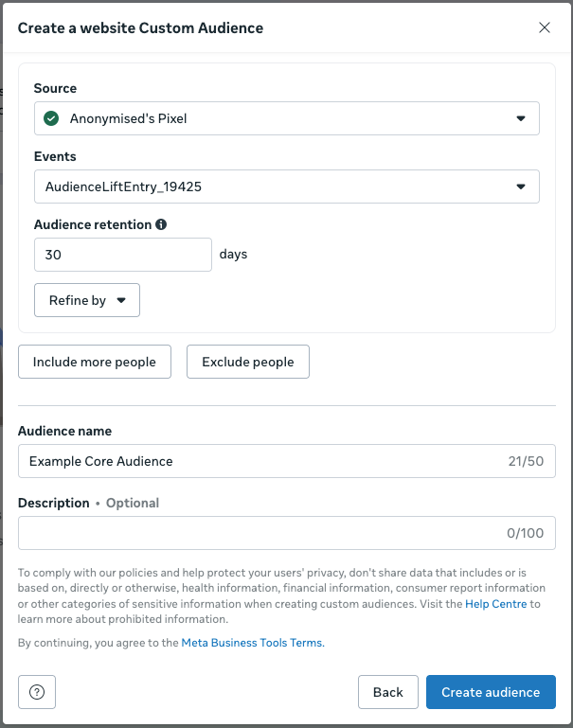Click the retention days input field

(122, 255)
